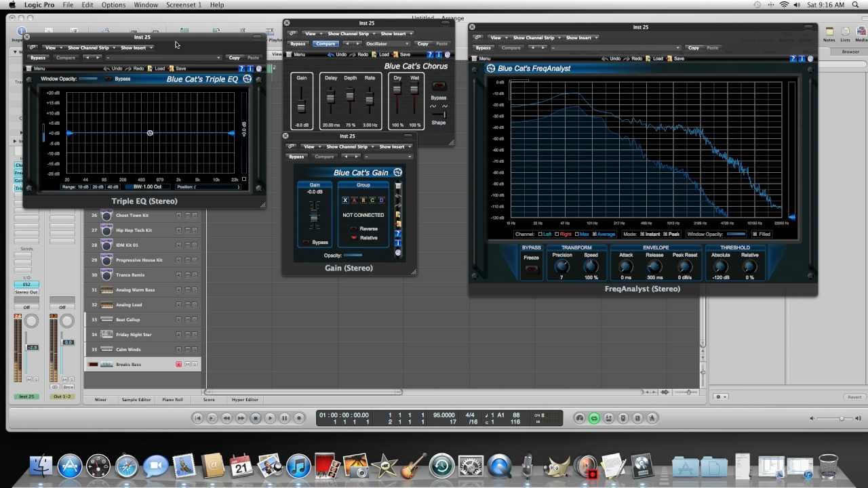This screenshot has height=488, width=868.
Task: Open the View dropdown in Triple EQ window
Action: pos(52,47)
